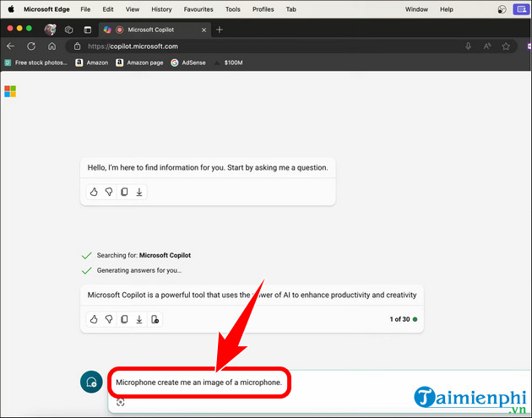Open the Tab menu

tap(290, 9)
